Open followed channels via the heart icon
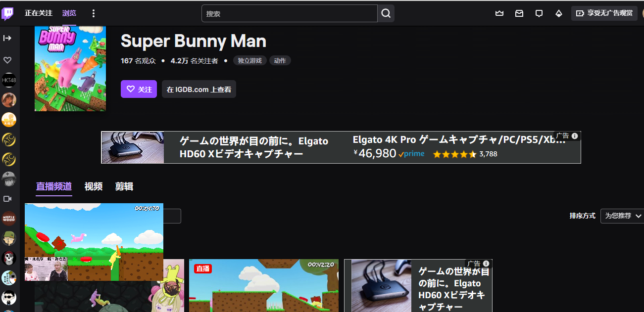This screenshot has height=312, width=644. click(x=8, y=60)
